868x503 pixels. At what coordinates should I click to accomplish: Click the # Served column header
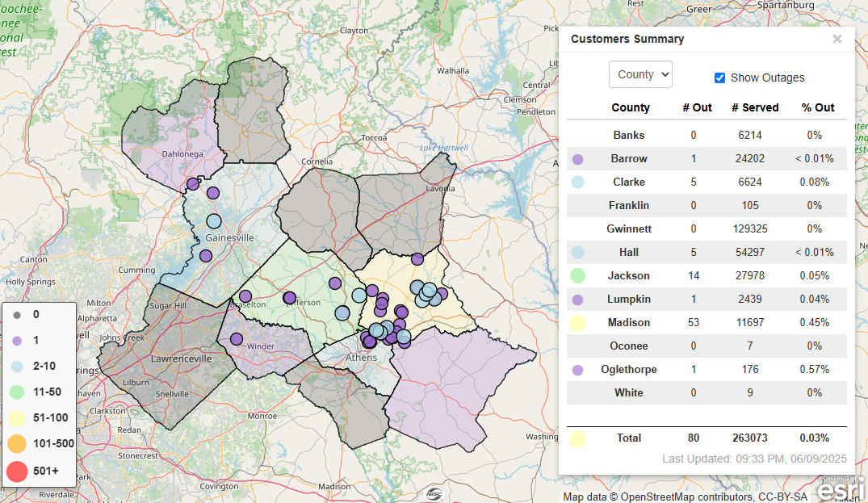tap(755, 107)
